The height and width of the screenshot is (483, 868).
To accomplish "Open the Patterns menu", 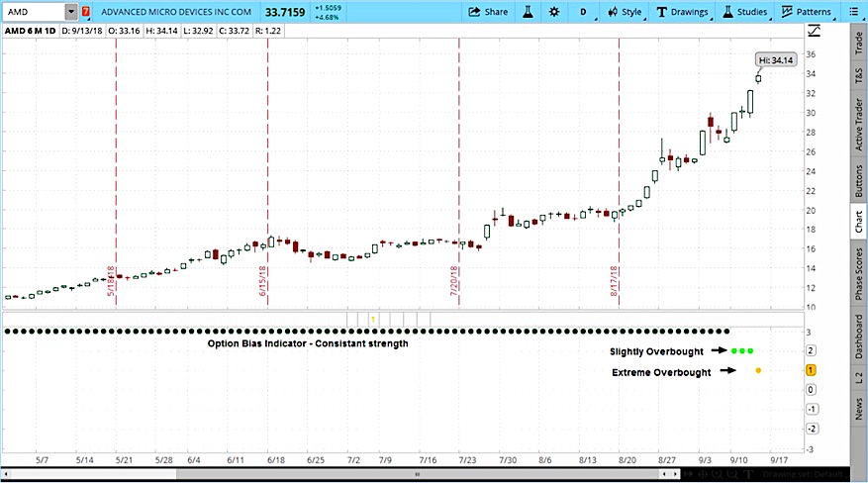I will pos(806,12).
